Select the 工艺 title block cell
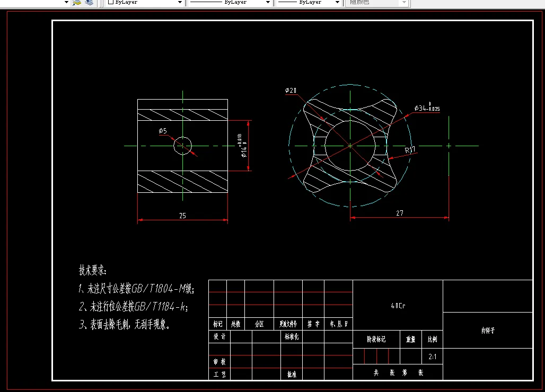Image resolution: width=545 pixels, height=392 pixels. point(219,375)
